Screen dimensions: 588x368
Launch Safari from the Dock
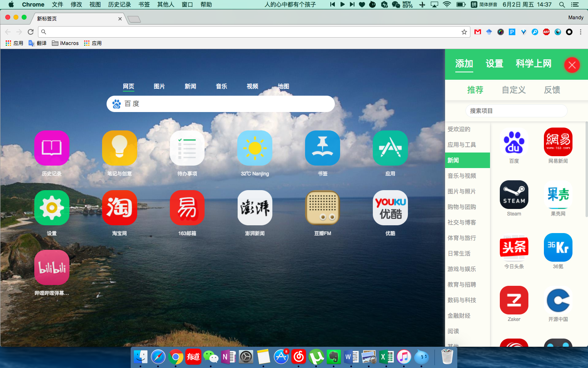(x=158, y=357)
